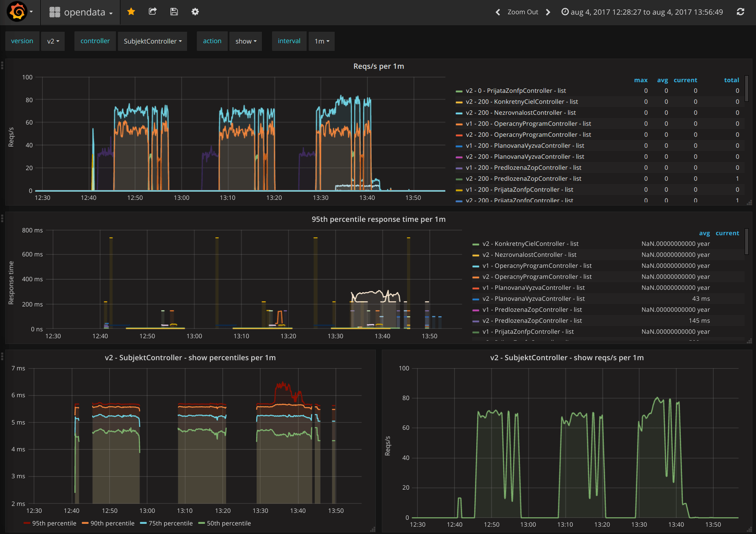This screenshot has width=756, height=534.
Task: Open time picker via clock icon
Action: coord(565,12)
